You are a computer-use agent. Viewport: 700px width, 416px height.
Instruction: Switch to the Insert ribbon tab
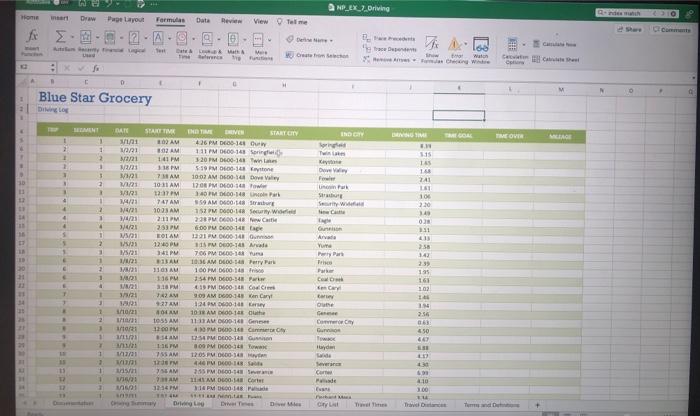click(x=59, y=18)
